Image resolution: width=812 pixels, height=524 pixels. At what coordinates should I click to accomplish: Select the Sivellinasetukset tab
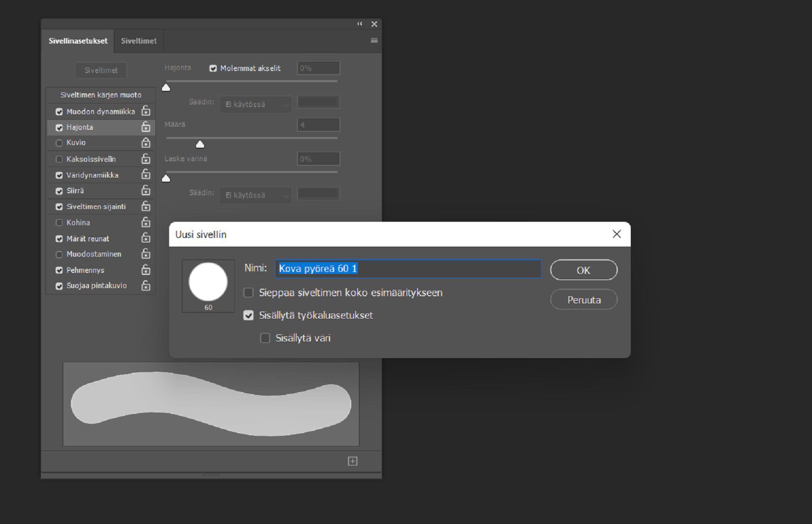(78, 41)
